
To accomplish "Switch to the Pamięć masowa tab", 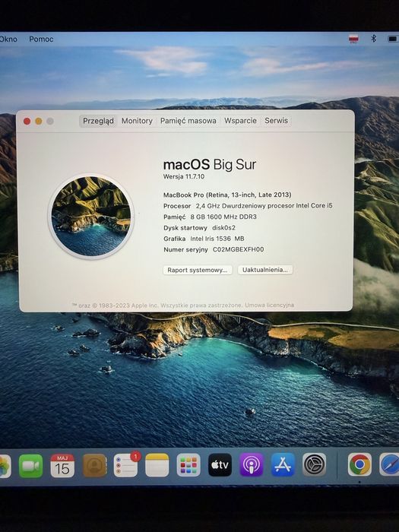I will [188, 121].
